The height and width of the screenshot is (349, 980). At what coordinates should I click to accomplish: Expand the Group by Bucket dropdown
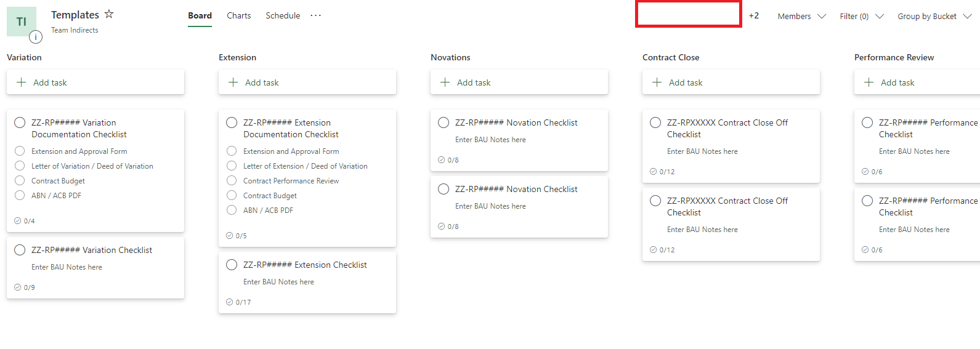[934, 17]
